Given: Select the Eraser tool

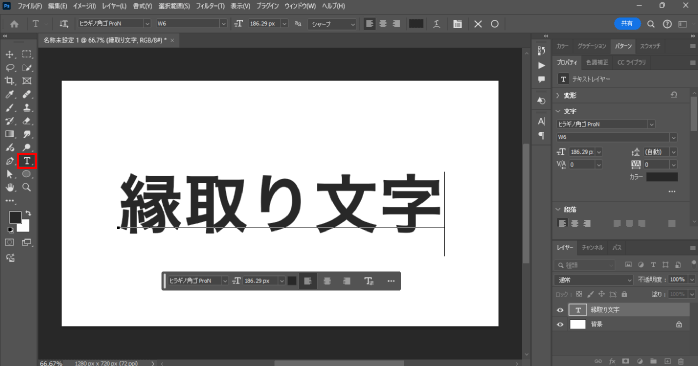Looking at the screenshot, I should click(x=27, y=121).
